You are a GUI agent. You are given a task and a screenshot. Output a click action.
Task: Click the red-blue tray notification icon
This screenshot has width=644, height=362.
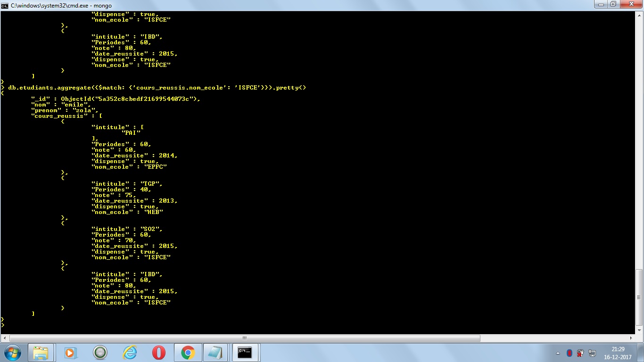pyautogui.click(x=570, y=353)
